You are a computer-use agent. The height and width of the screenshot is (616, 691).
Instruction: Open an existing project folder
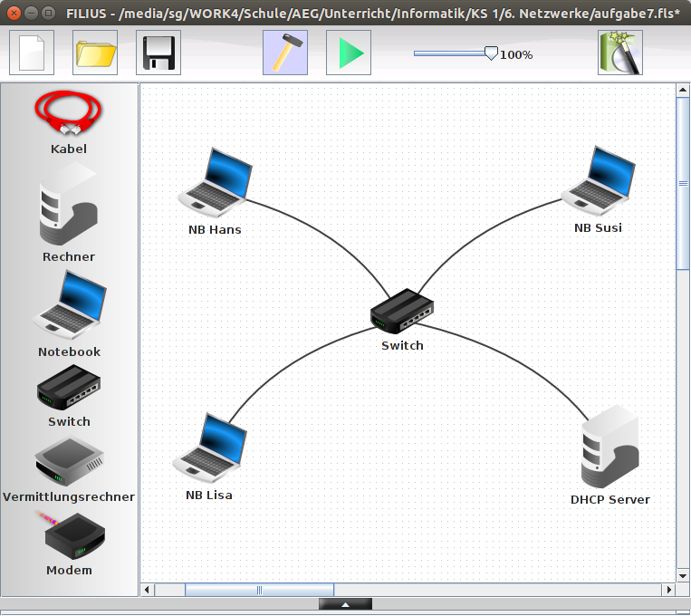pos(95,53)
